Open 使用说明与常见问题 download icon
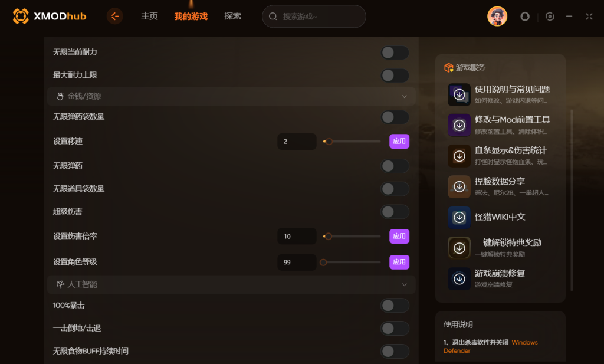The image size is (604, 364). pyautogui.click(x=459, y=94)
